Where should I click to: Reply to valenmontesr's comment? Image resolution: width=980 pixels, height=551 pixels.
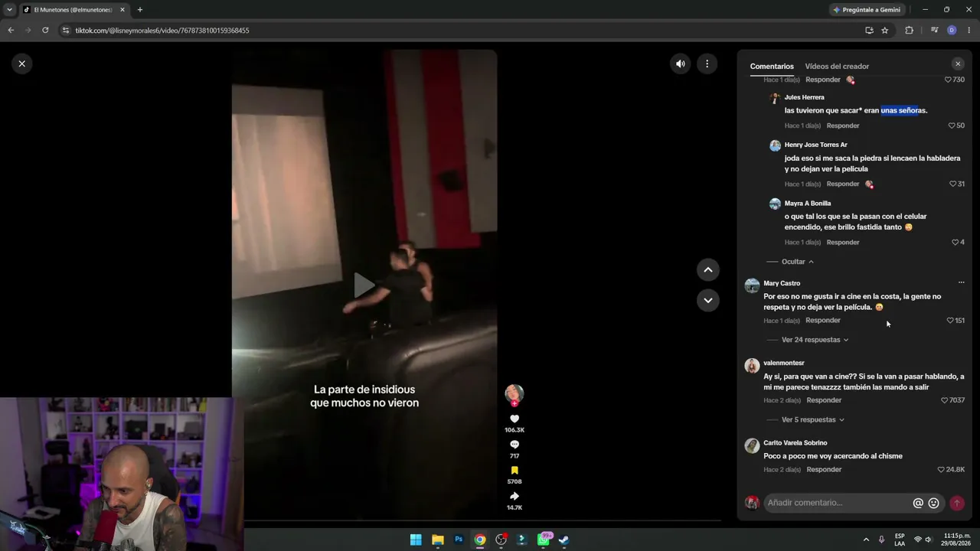(824, 400)
